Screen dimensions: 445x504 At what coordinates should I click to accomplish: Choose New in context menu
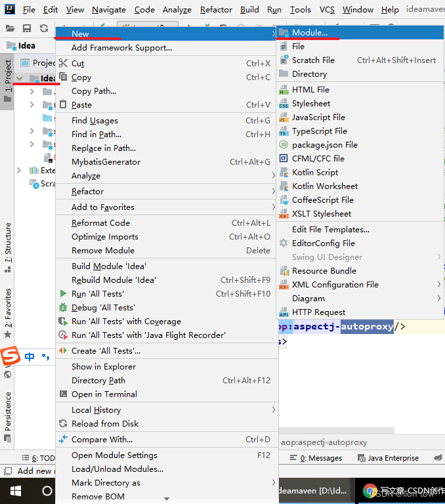coord(165,33)
